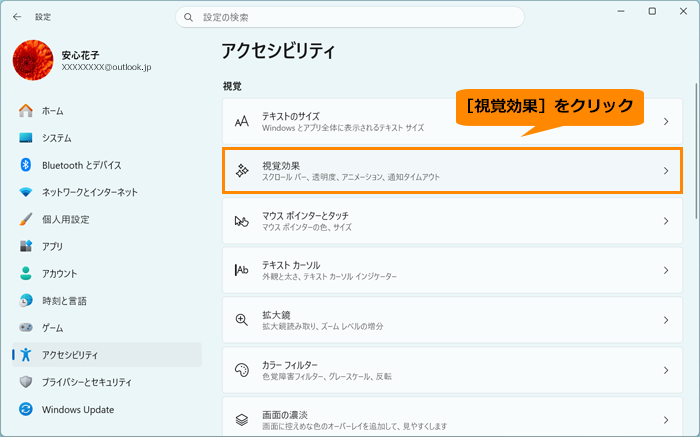
Task: Open テキスト カーソル chevron arrow
Action: (x=666, y=271)
